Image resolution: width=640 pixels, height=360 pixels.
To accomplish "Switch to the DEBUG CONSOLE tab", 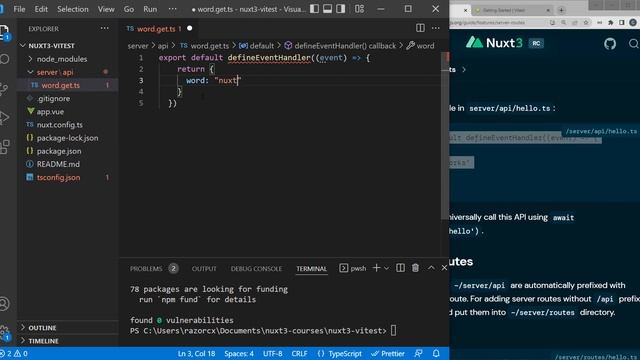I will (x=256, y=268).
